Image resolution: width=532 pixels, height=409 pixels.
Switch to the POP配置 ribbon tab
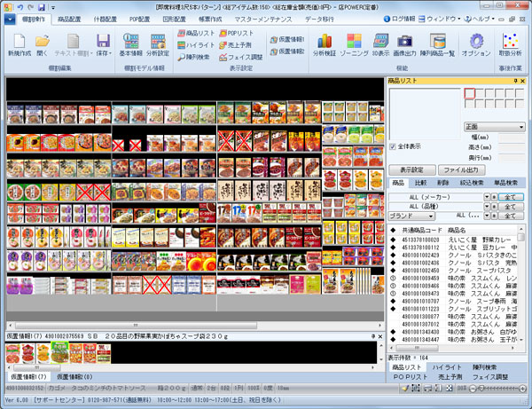coord(139,20)
